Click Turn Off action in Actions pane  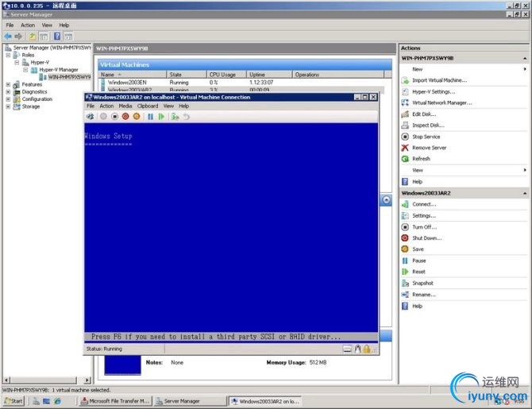click(425, 227)
